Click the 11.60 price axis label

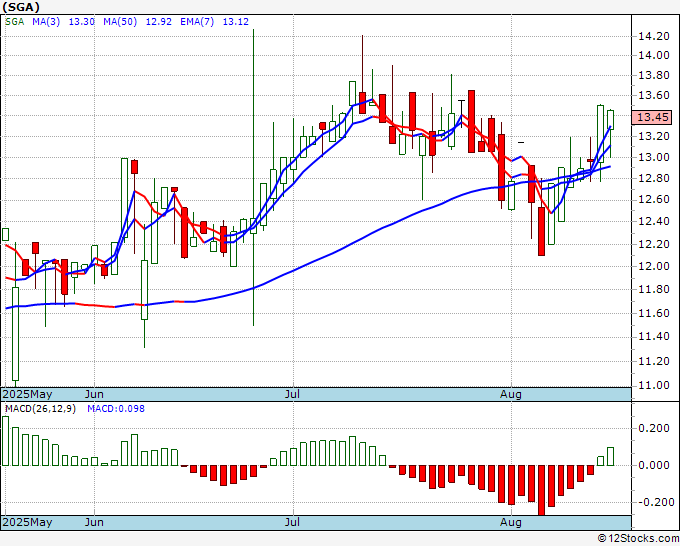tap(654, 313)
